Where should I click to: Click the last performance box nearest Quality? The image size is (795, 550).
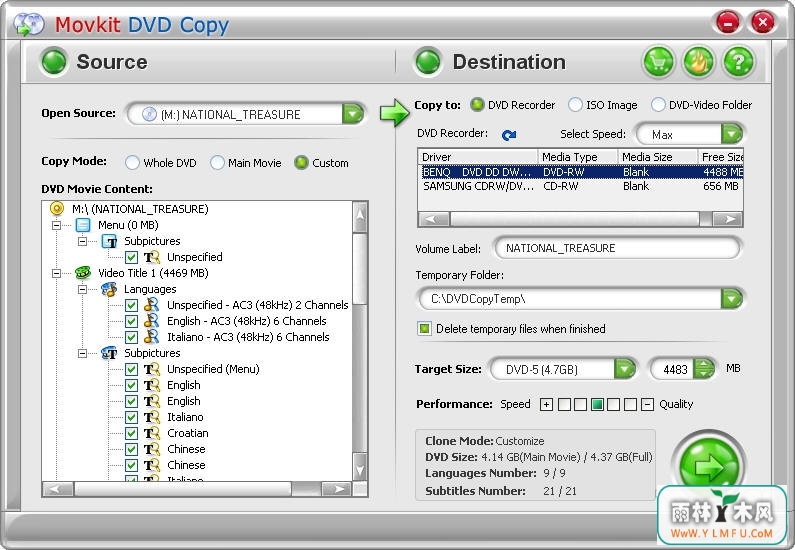pos(630,405)
